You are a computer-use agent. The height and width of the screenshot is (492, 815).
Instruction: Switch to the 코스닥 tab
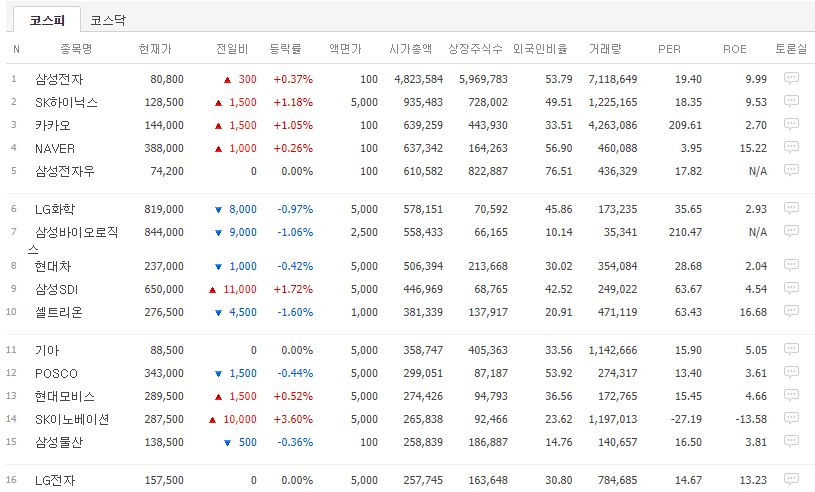(108, 20)
